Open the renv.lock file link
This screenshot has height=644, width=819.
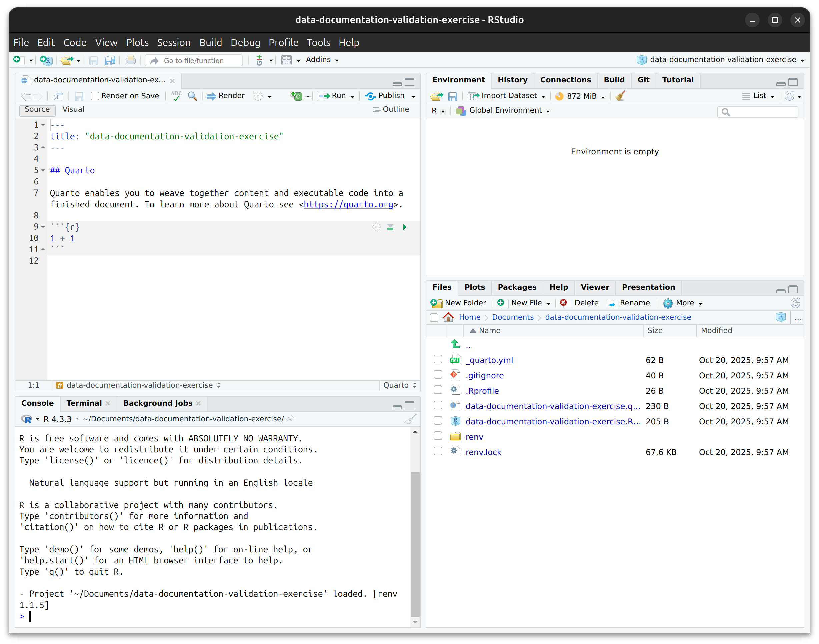(x=483, y=452)
